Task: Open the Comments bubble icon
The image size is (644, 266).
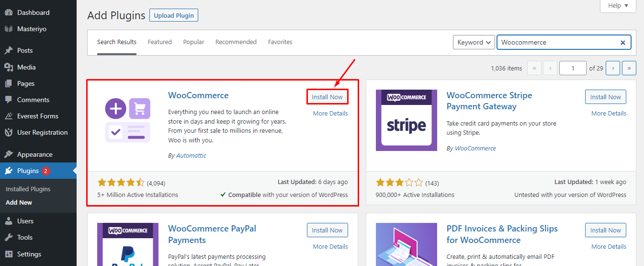Action: (9, 100)
